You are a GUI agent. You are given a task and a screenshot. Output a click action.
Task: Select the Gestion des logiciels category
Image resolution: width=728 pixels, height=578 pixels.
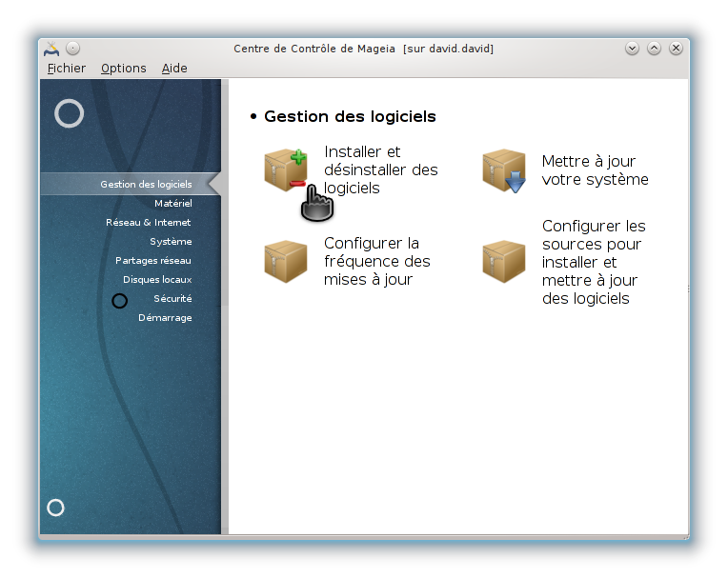click(131, 184)
